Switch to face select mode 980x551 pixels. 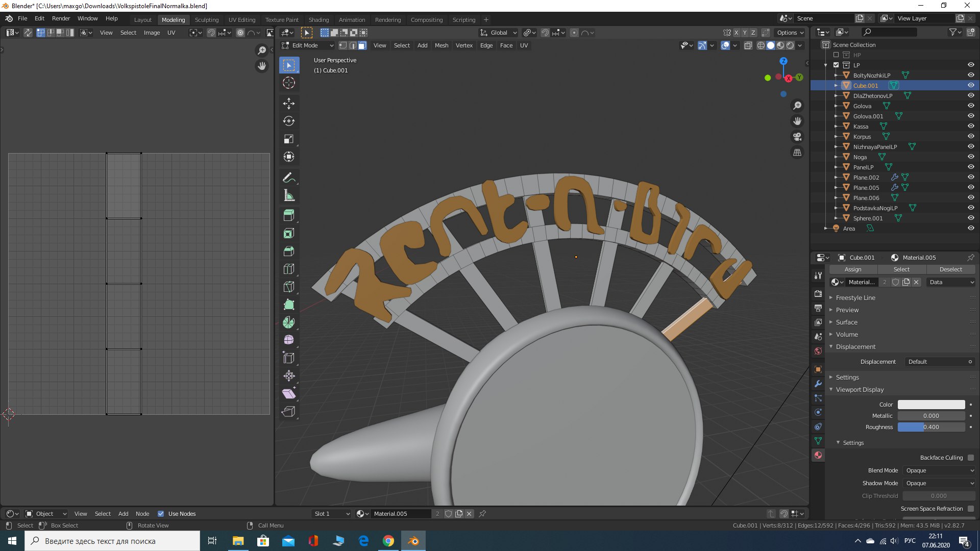click(362, 45)
